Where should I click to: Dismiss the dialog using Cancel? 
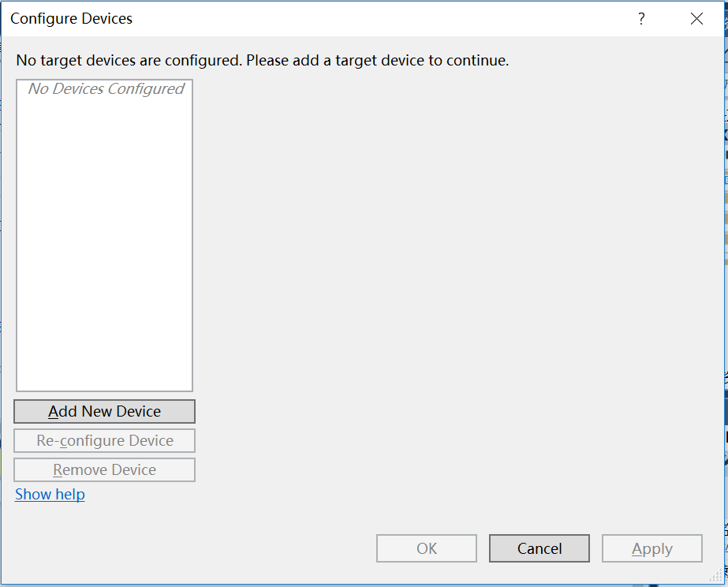click(539, 548)
